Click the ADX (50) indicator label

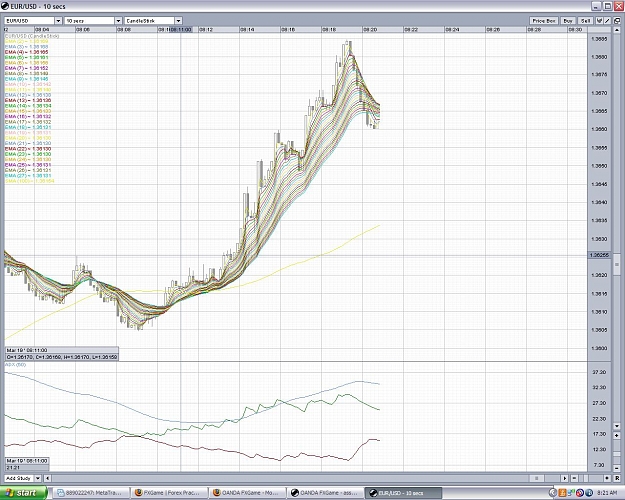coord(16,364)
